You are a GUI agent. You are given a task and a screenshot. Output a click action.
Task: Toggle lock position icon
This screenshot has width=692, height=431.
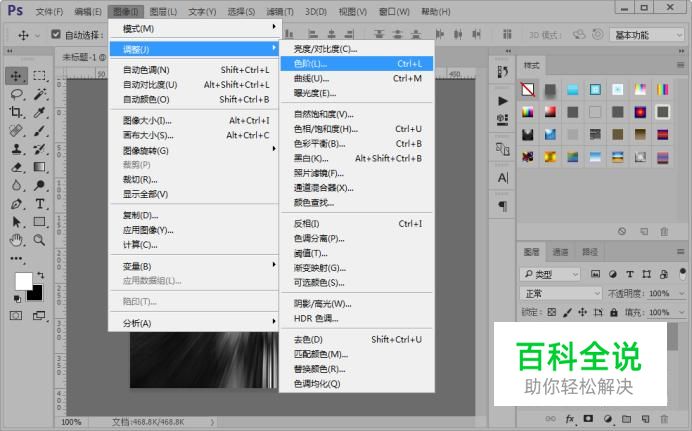(583, 312)
